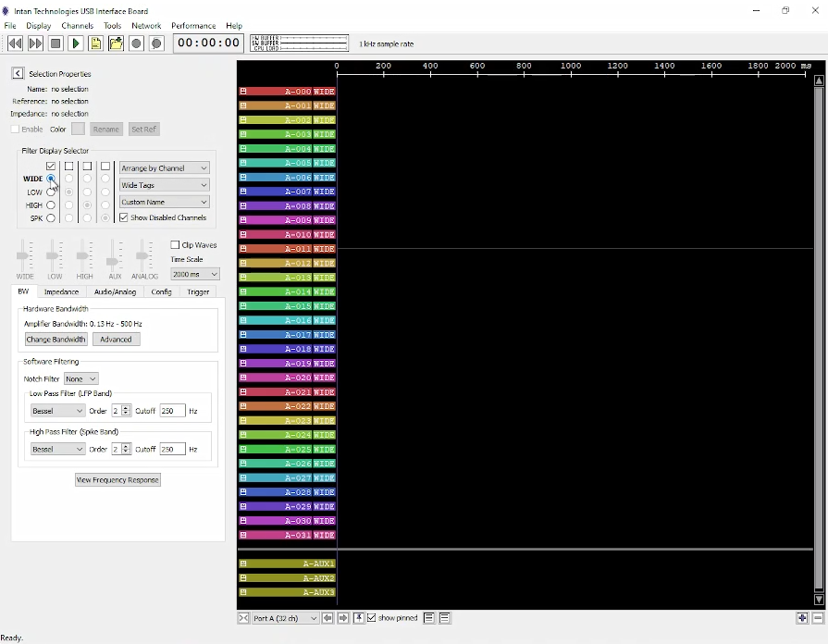
Task: Click the Stop square toolbar icon
Action: [56, 43]
